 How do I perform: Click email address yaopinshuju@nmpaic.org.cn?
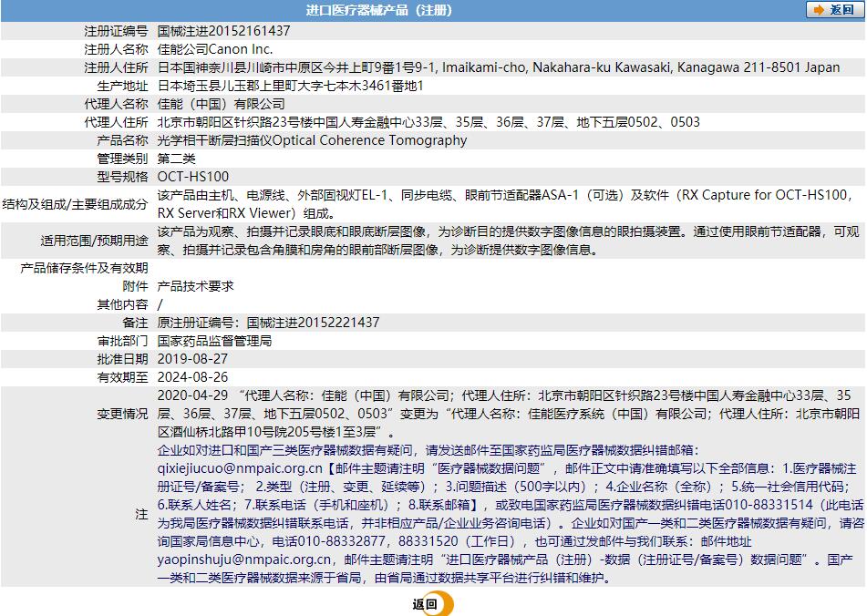click(x=244, y=560)
